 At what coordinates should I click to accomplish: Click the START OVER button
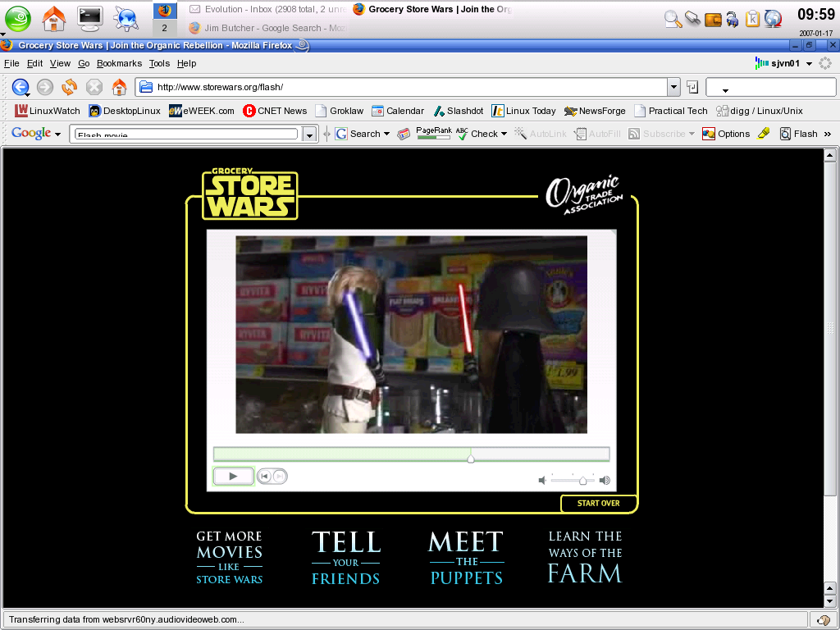coord(598,503)
